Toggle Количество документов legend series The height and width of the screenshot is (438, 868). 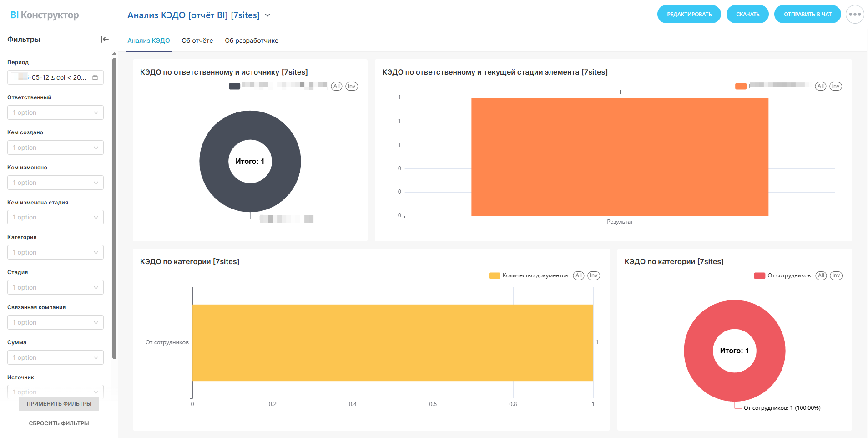click(528, 275)
